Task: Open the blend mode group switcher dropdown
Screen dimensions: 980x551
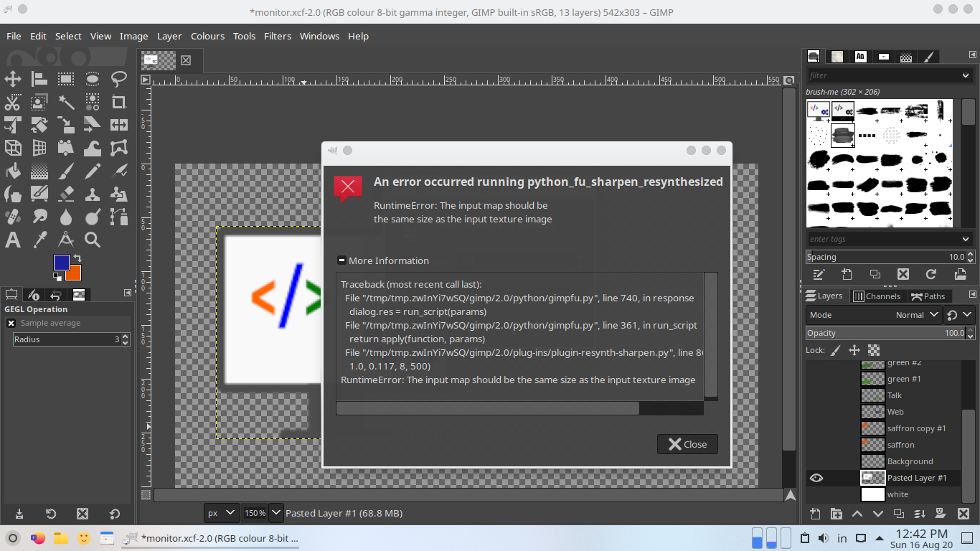Action: point(959,315)
